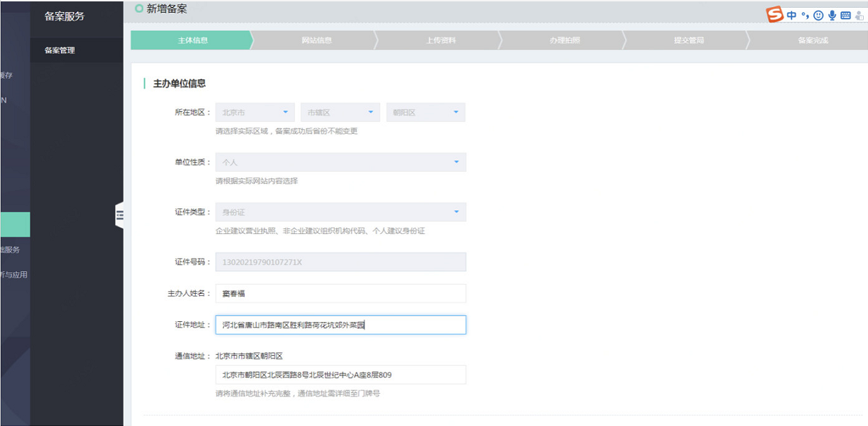
Task: Open the 市辖区 city dropdown
Action: [341, 112]
